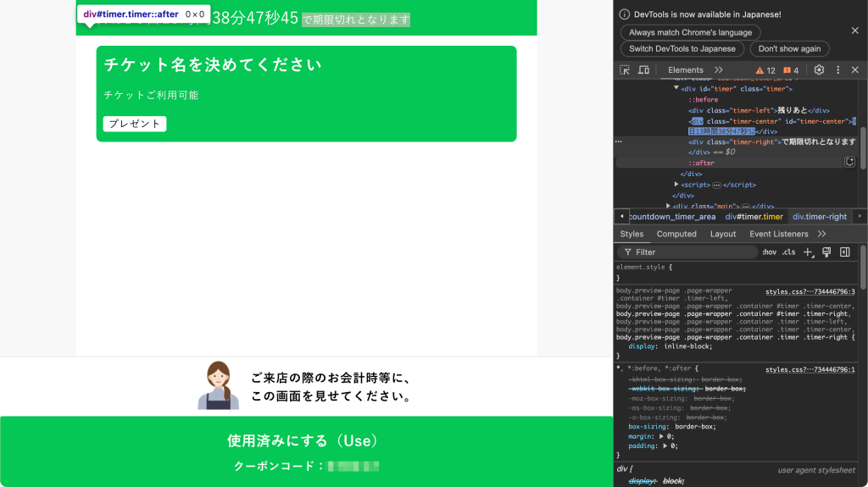Viewport: 868px width, 487px height.
Task: Toggle the rendering emulations brush icon
Action: (826, 252)
